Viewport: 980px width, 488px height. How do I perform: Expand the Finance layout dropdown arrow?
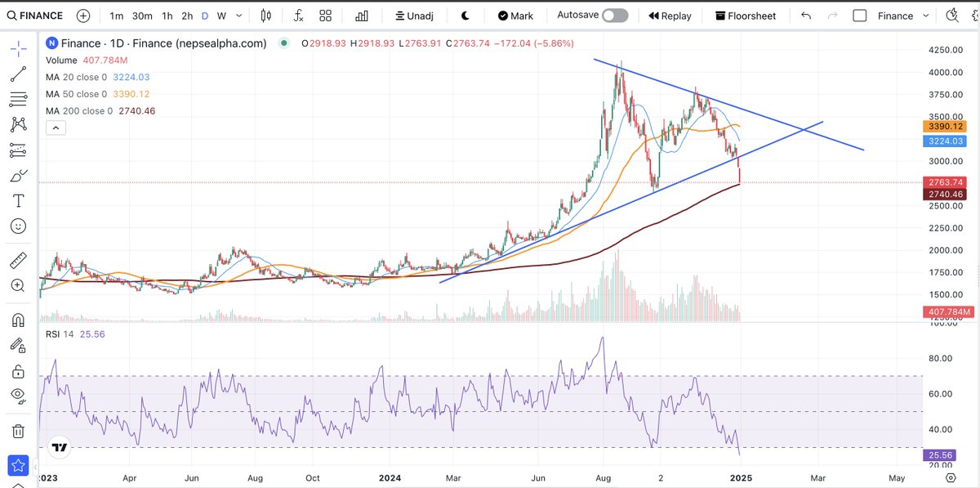pos(925,16)
